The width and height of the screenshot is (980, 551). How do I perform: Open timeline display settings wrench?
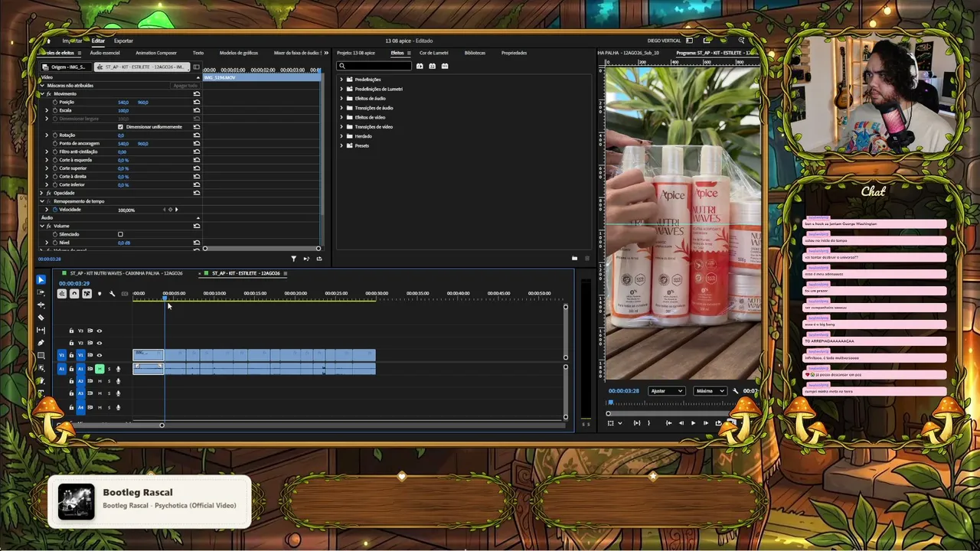(112, 294)
